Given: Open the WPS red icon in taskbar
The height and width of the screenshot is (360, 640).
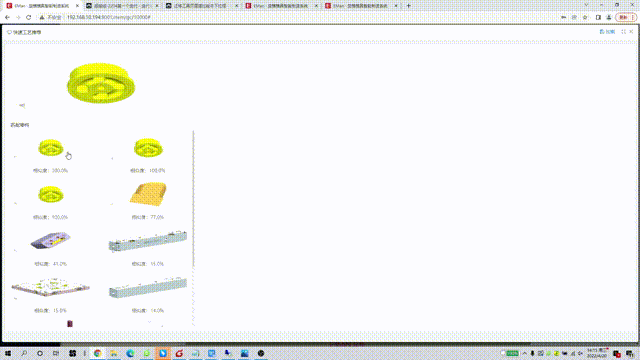Looking at the screenshot, I should tap(179, 353).
